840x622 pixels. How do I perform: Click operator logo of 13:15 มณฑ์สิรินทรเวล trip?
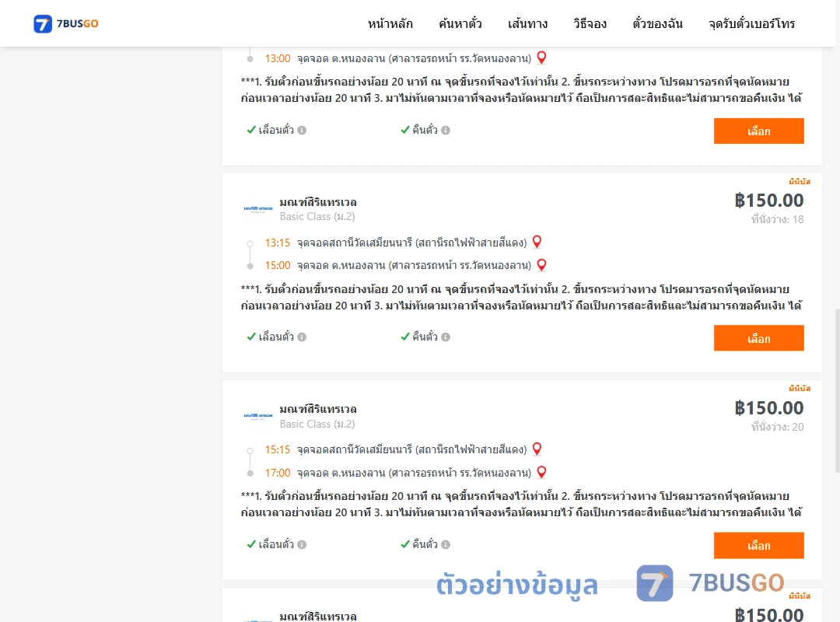258,208
